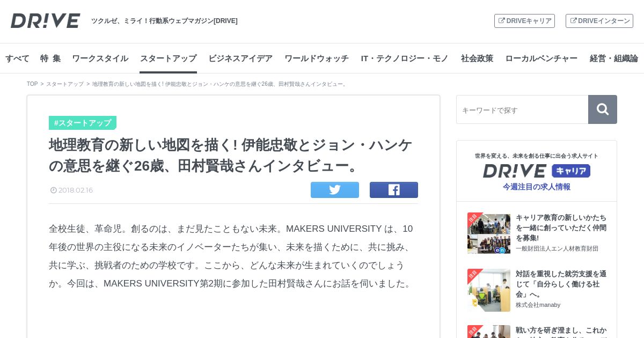This screenshot has height=338, width=644.
Task: Open the スタートアップ navigation tab
Action: [168, 58]
